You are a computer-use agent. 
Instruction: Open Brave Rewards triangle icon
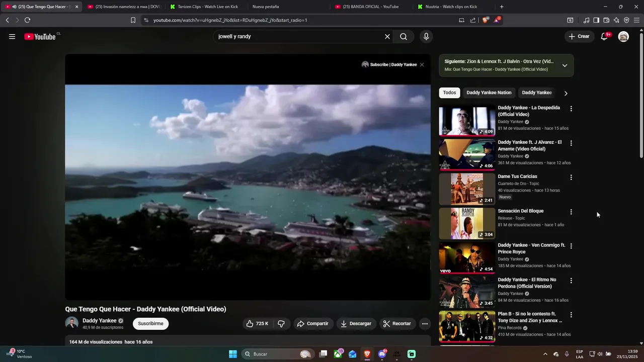[497, 20]
